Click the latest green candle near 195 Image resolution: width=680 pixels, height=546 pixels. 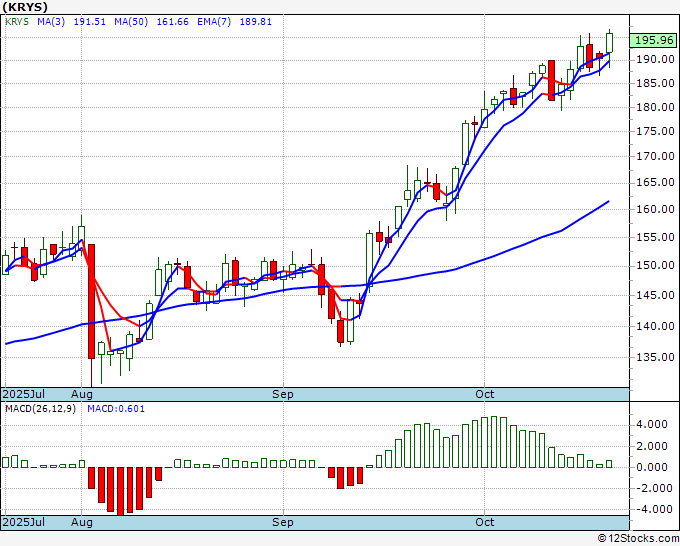609,43
